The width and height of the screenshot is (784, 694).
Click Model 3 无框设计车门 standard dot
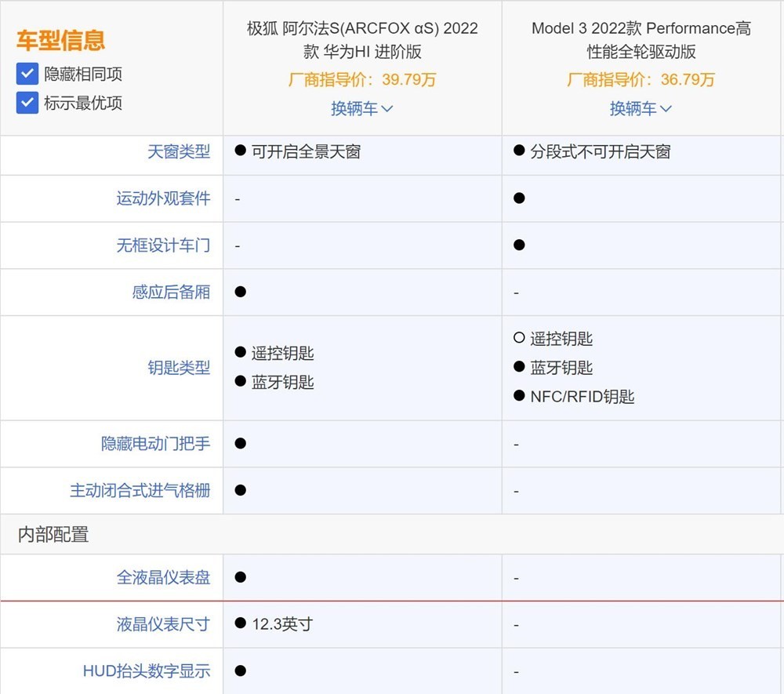519,245
